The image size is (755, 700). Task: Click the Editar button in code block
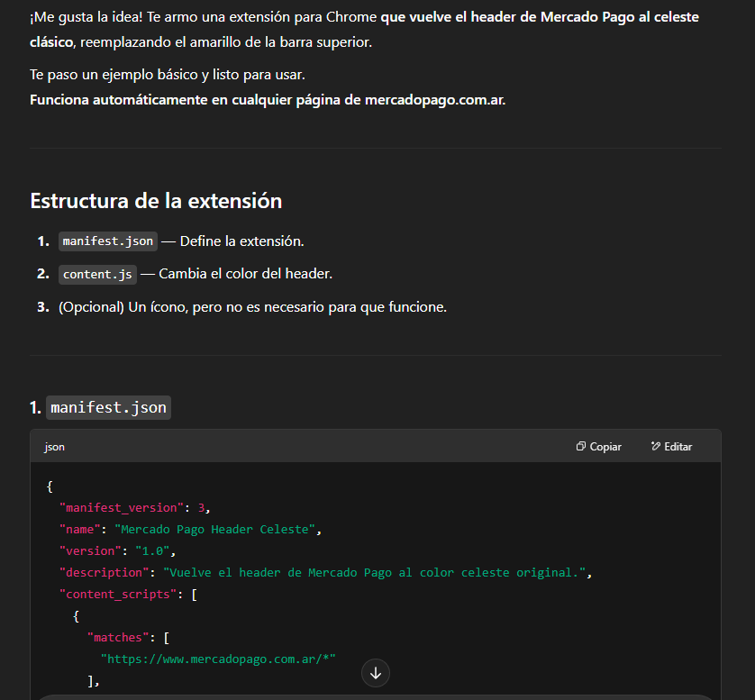(x=671, y=447)
